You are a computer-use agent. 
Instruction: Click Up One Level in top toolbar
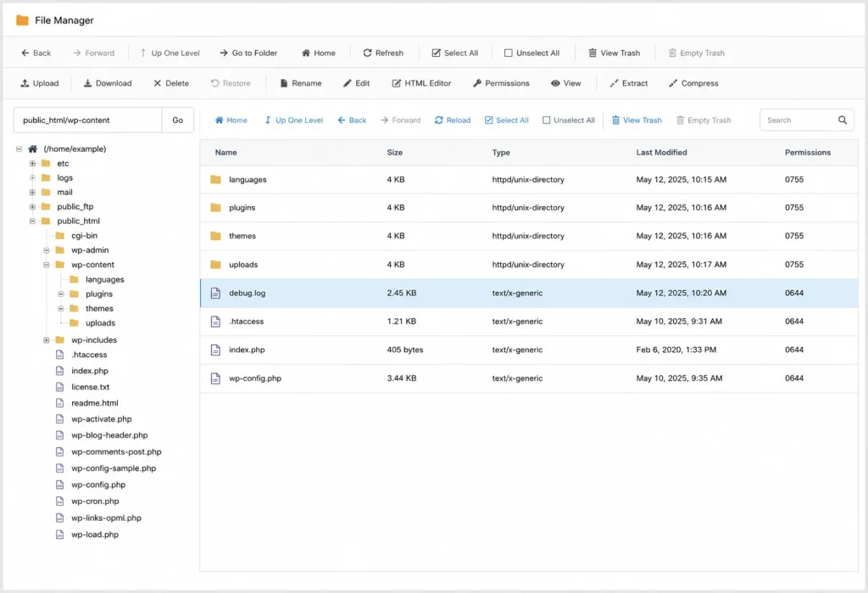point(170,53)
